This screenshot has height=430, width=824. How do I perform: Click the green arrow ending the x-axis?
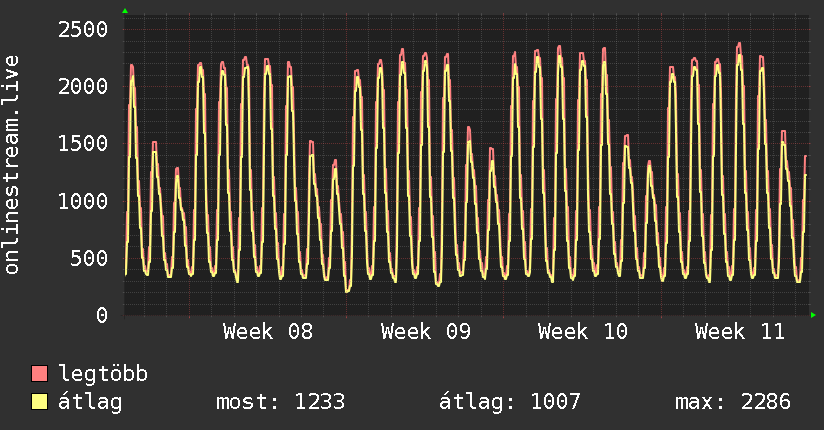pos(814,315)
